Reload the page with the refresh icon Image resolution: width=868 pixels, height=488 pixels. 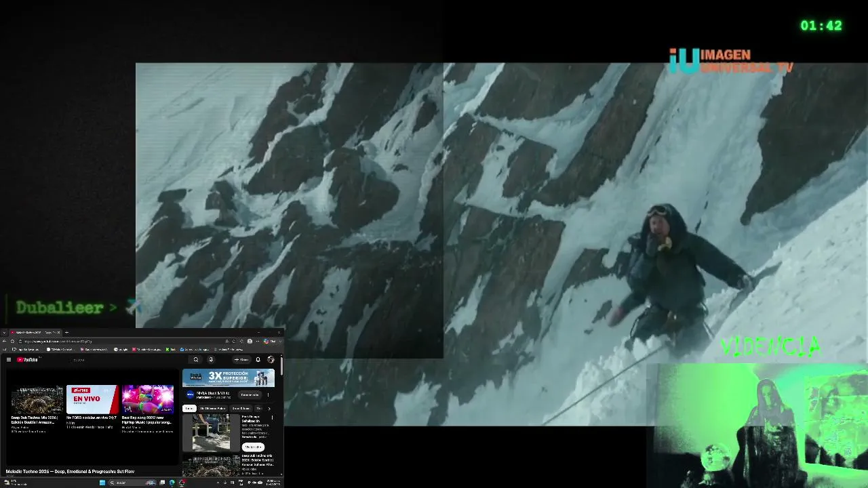coord(12,341)
